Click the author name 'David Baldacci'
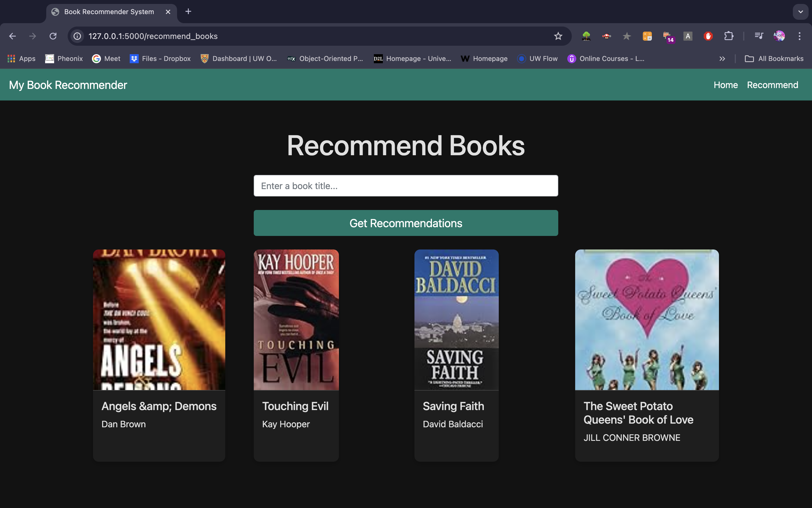 pos(453,424)
